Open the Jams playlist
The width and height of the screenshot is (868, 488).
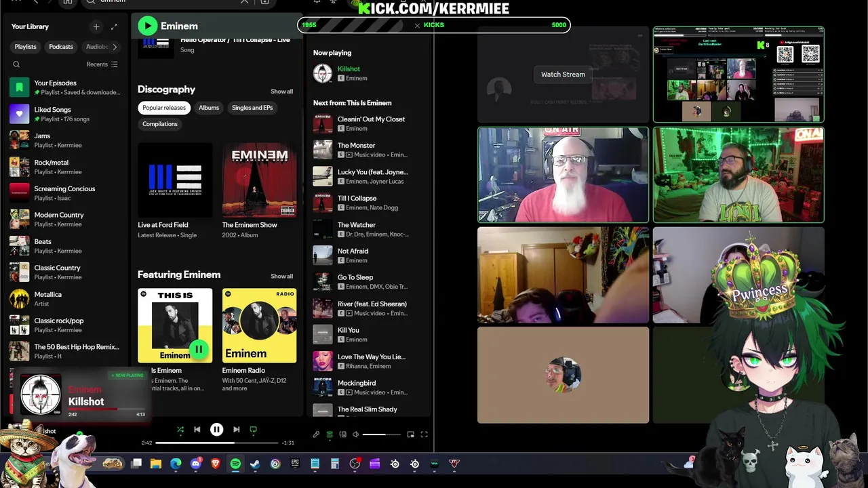[67, 140]
